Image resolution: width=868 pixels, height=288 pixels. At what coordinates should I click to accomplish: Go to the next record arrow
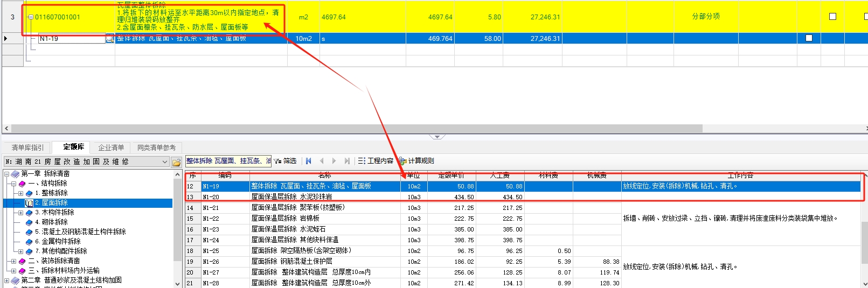pyautogui.click(x=334, y=161)
